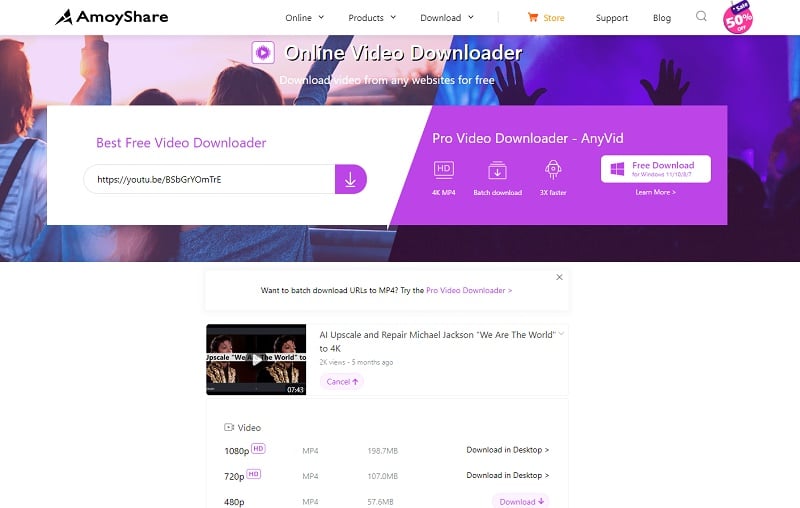Click the Learn More link

[x=656, y=192]
